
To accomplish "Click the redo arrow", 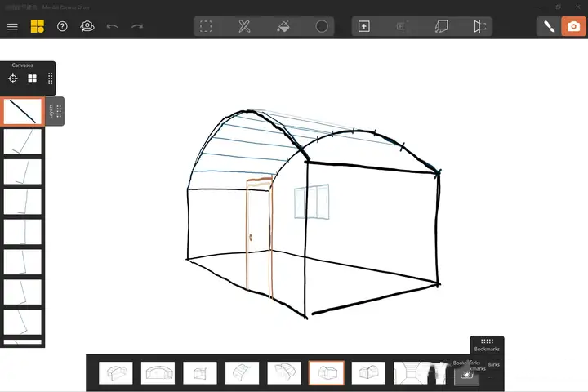I will point(136,26).
